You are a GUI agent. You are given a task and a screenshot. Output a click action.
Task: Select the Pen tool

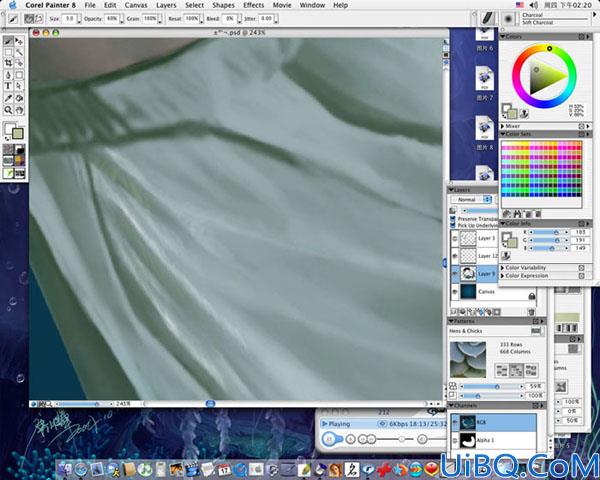click(x=8, y=75)
